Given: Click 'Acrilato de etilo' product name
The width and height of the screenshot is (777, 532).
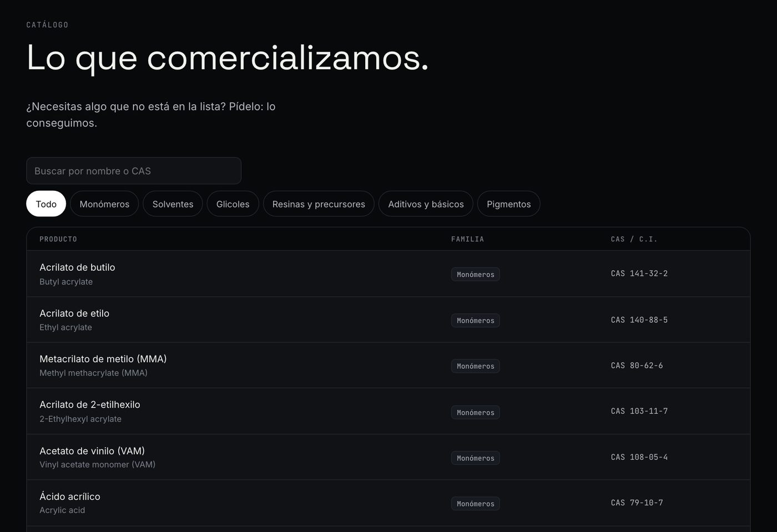Looking at the screenshot, I should [74, 313].
